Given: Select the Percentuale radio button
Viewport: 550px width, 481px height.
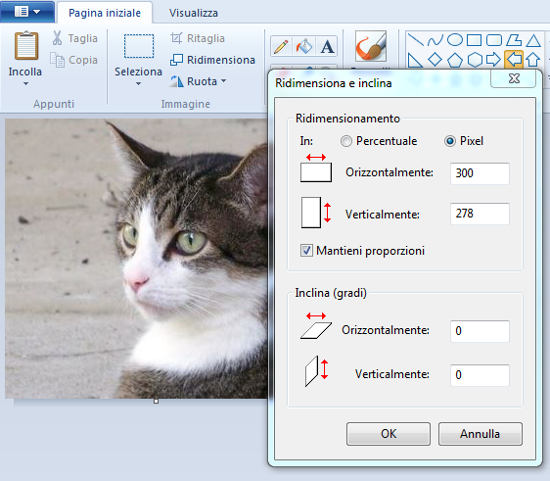Looking at the screenshot, I should [346, 141].
